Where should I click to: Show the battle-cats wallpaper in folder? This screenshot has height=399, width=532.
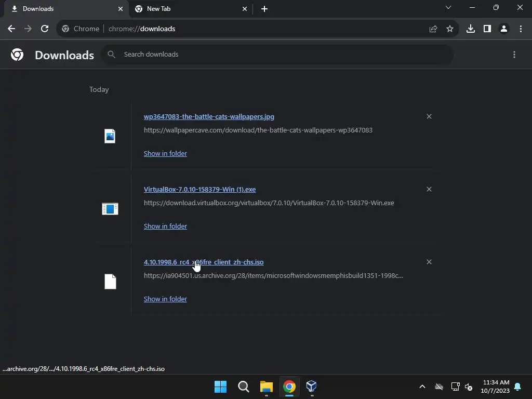click(165, 153)
